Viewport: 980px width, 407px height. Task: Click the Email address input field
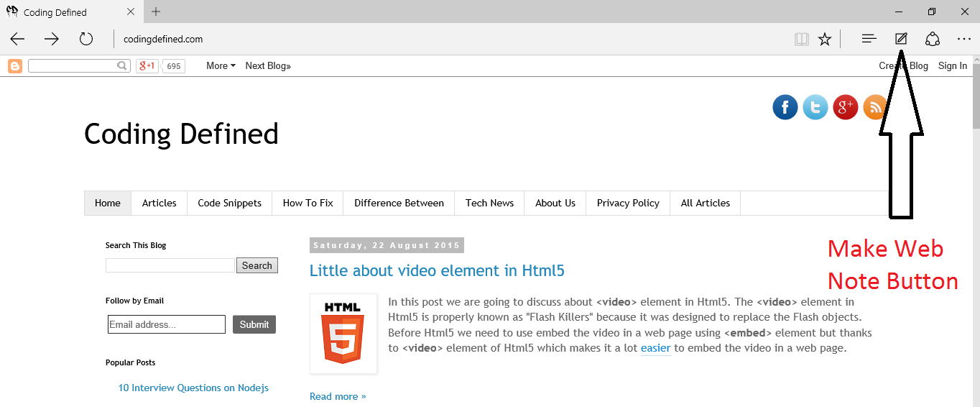(x=167, y=324)
